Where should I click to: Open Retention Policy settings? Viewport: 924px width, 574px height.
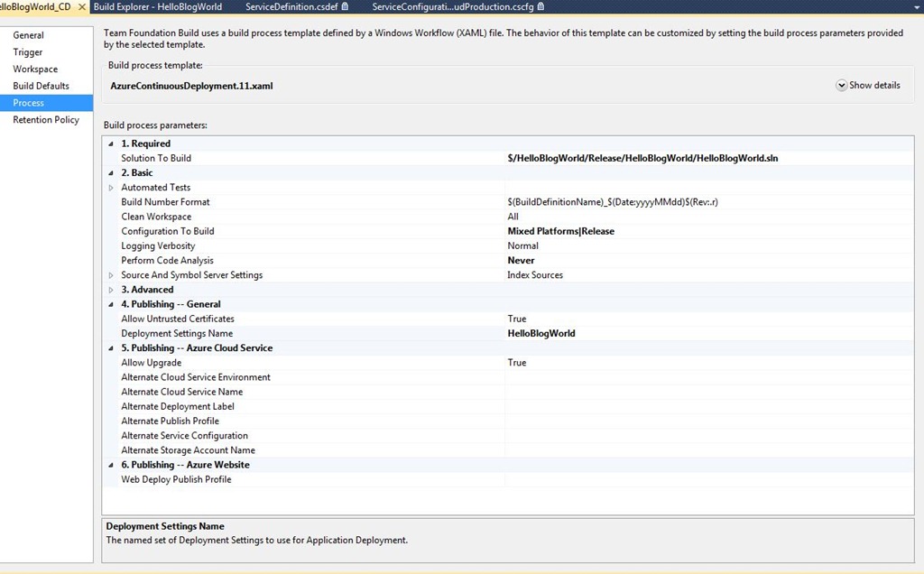coord(46,120)
